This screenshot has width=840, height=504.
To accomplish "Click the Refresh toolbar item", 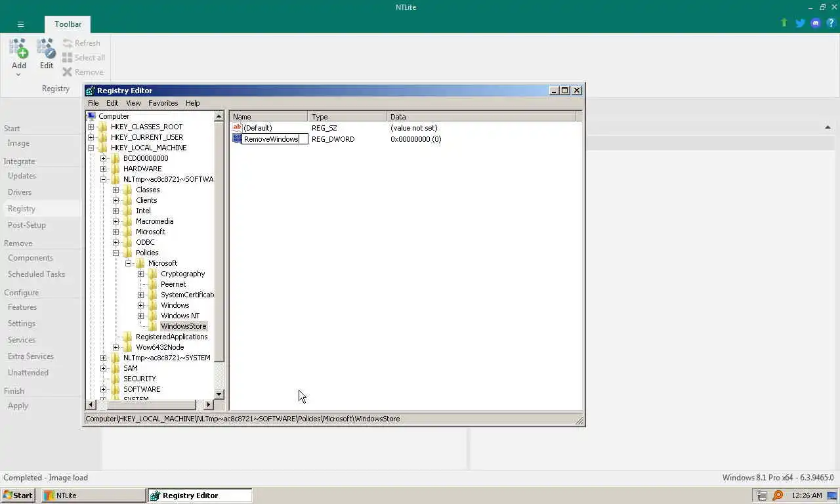I will click(x=81, y=43).
